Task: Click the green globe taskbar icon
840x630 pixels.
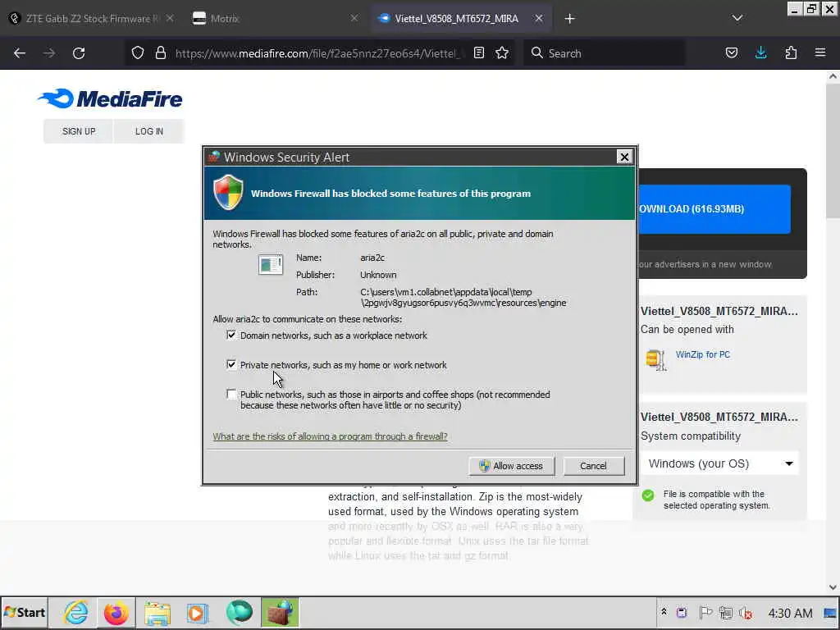Action: click(239, 612)
